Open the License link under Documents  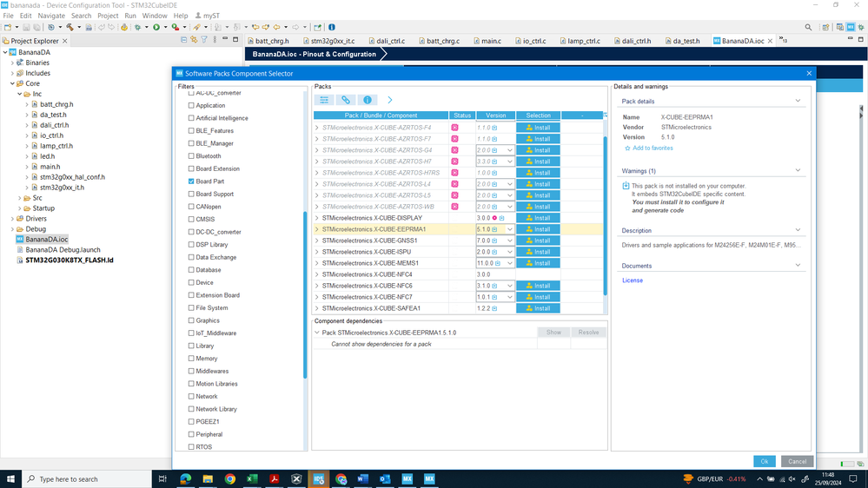click(x=632, y=280)
